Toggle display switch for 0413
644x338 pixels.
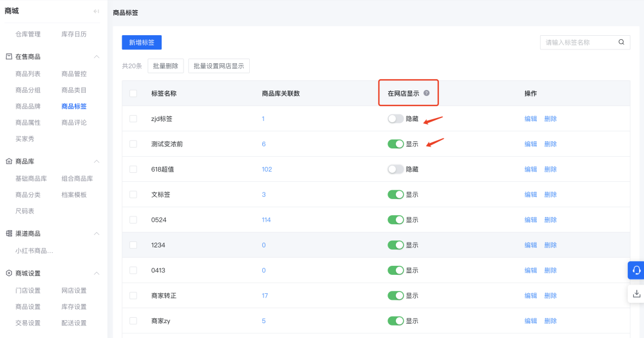point(395,270)
